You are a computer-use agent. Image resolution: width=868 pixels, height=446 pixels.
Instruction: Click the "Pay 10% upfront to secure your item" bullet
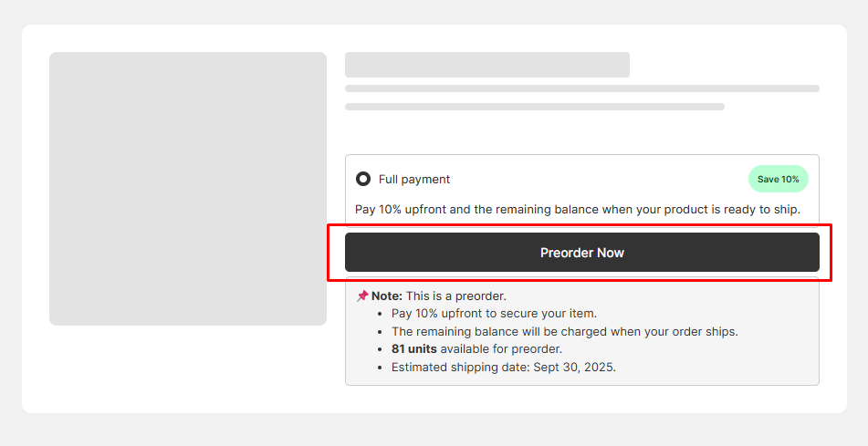pyautogui.click(x=494, y=314)
